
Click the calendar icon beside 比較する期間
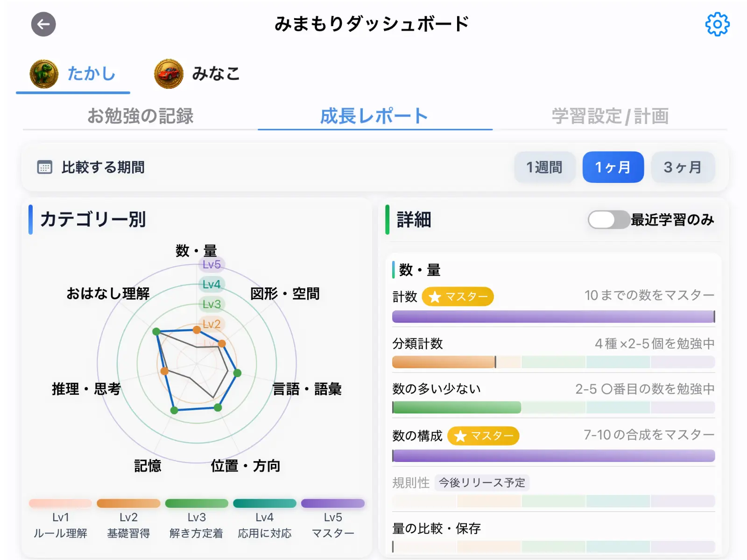click(44, 168)
